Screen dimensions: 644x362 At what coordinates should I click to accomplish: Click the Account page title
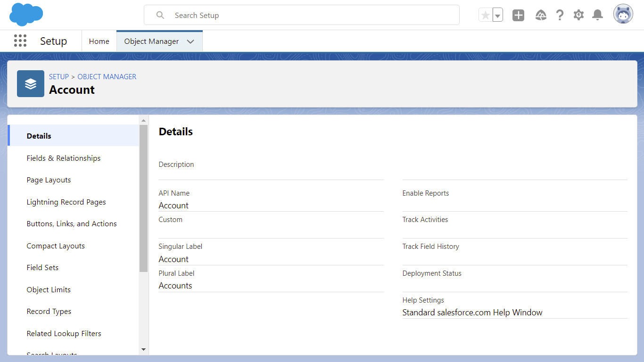coord(72,90)
